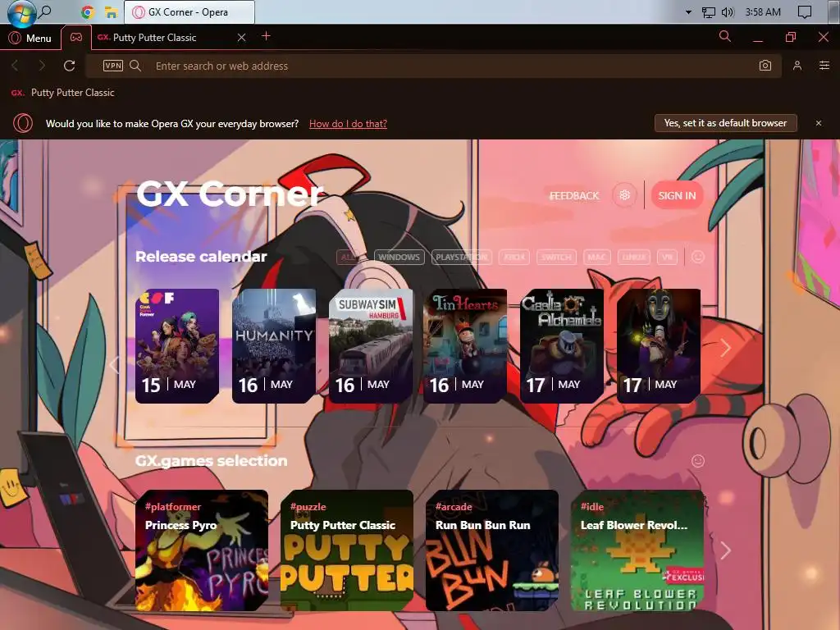Open GX Corner settings gear
The height and width of the screenshot is (630, 840).
[x=624, y=195]
